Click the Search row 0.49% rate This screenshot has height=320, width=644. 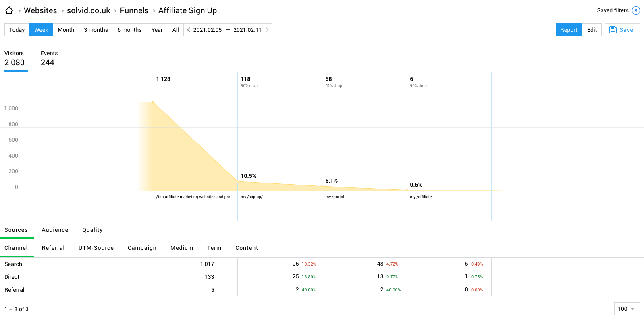[x=477, y=264]
